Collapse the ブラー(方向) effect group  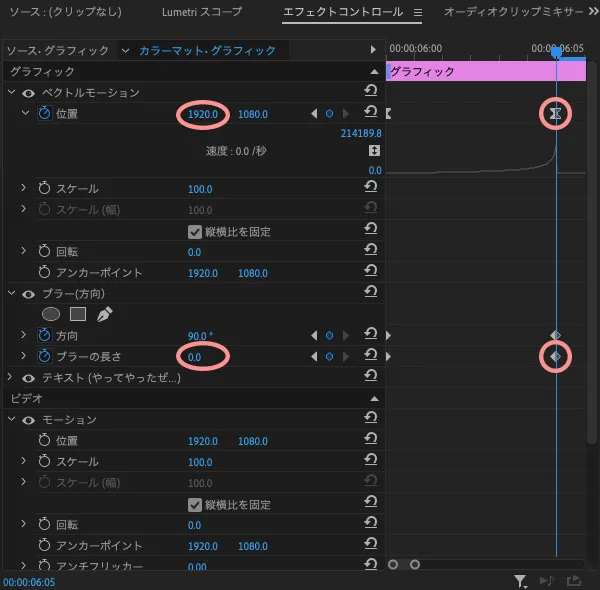[x=12, y=293]
